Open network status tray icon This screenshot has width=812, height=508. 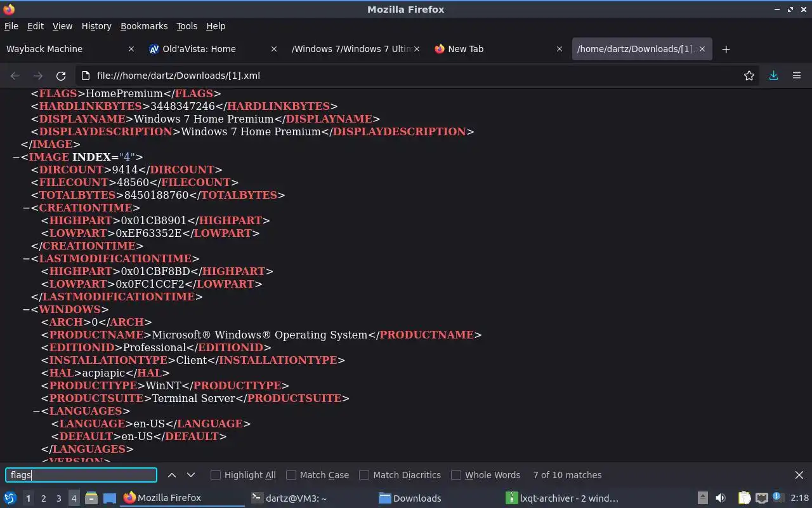[761, 498]
